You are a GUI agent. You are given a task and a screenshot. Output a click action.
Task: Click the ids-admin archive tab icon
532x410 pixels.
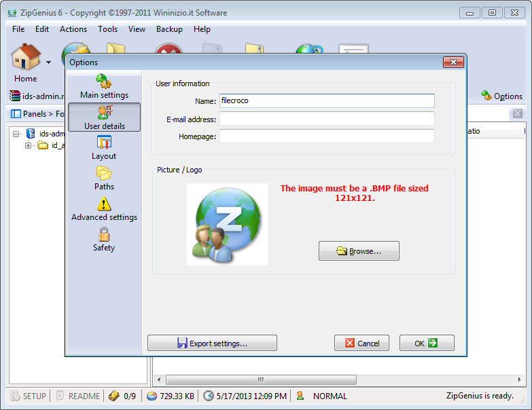14,96
